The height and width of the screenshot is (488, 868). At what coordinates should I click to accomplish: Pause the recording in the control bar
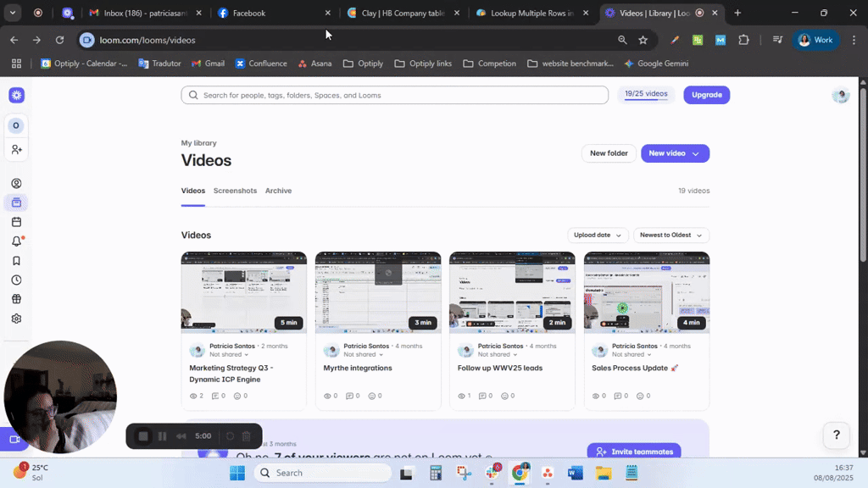(x=162, y=435)
